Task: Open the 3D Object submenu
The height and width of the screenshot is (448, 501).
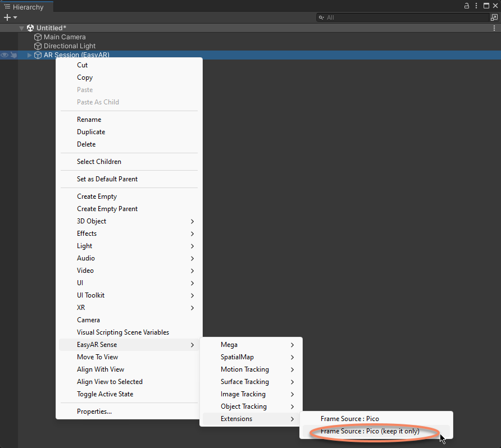Action: pyautogui.click(x=92, y=221)
